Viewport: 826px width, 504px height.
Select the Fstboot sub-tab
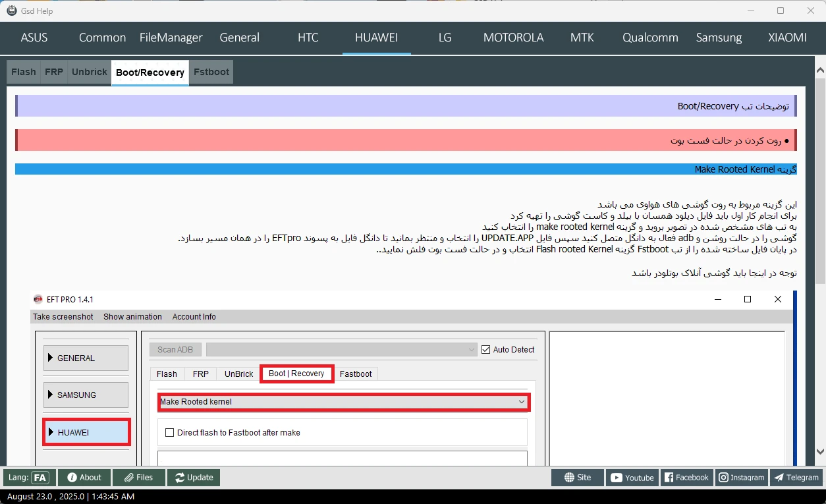[211, 72]
